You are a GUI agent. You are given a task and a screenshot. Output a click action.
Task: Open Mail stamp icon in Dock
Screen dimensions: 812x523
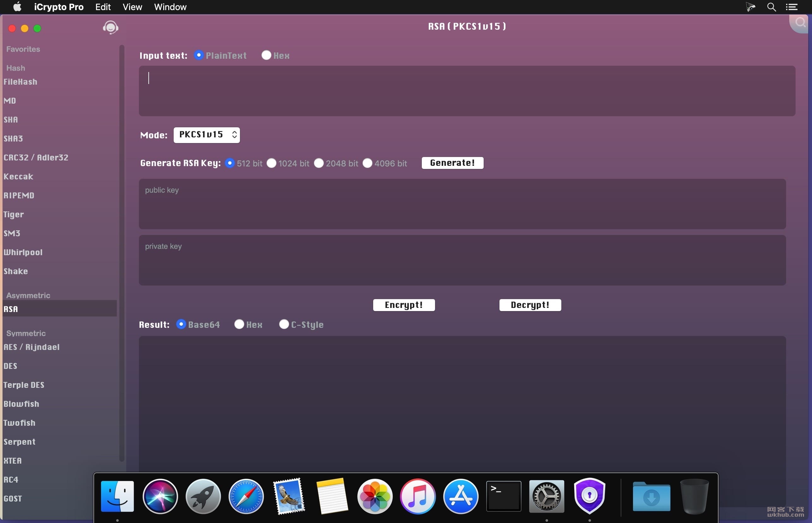[x=289, y=496]
